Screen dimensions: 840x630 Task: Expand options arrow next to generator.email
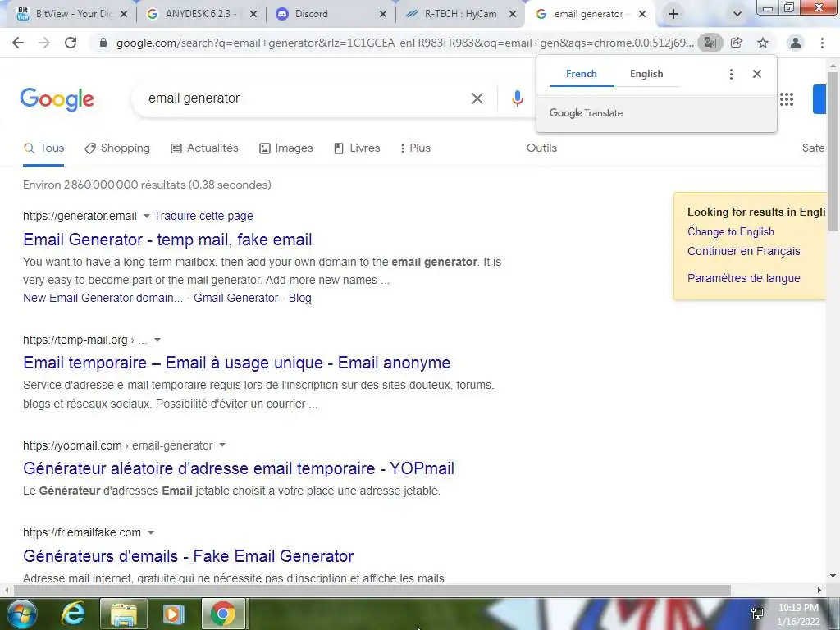146,216
